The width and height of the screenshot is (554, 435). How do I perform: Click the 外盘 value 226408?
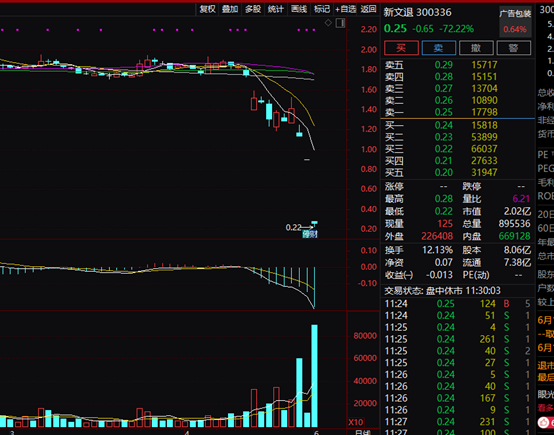[437, 236]
